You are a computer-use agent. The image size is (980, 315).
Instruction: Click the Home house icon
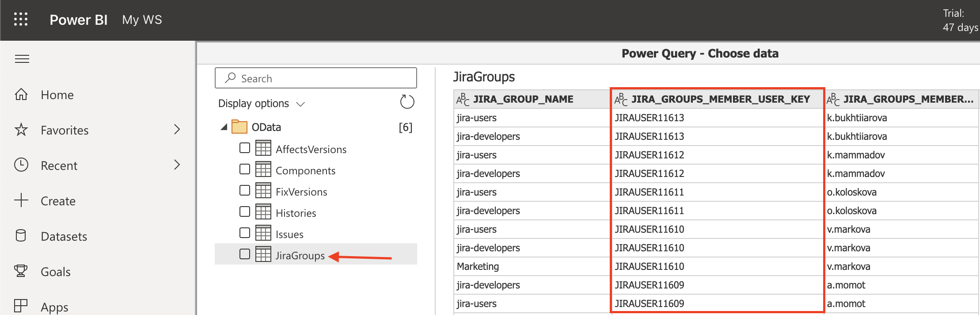(x=21, y=95)
